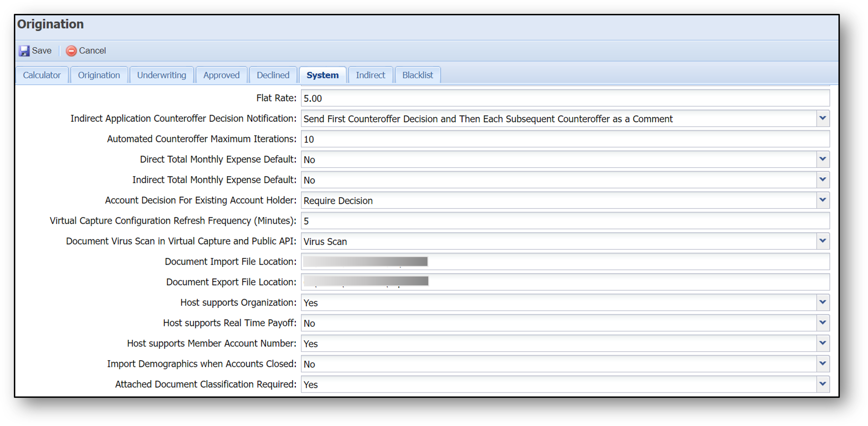The height and width of the screenshot is (426, 868).
Task: Switch to the Calculator tab
Action: 42,75
